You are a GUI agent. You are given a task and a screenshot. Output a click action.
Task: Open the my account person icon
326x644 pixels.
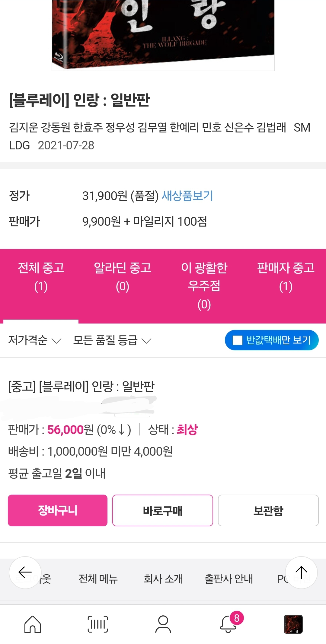tap(163, 624)
